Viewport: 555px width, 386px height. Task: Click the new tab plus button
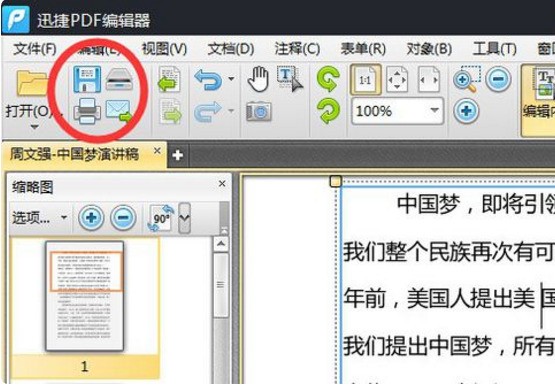click(x=177, y=155)
